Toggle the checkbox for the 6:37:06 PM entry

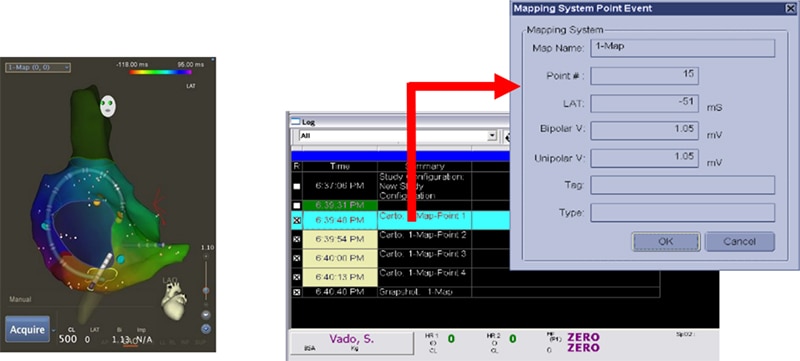click(x=296, y=186)
